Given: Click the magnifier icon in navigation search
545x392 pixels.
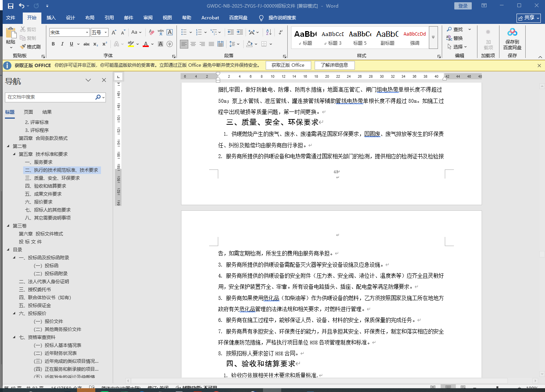Looking at the screenshot, I should (x=98, y=97).
